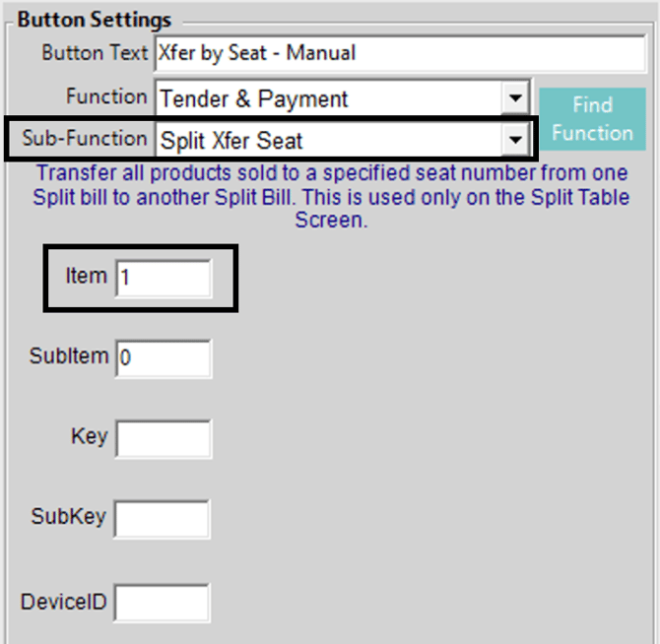
Task: Select the Key input box
Action: tap(163, 439)
